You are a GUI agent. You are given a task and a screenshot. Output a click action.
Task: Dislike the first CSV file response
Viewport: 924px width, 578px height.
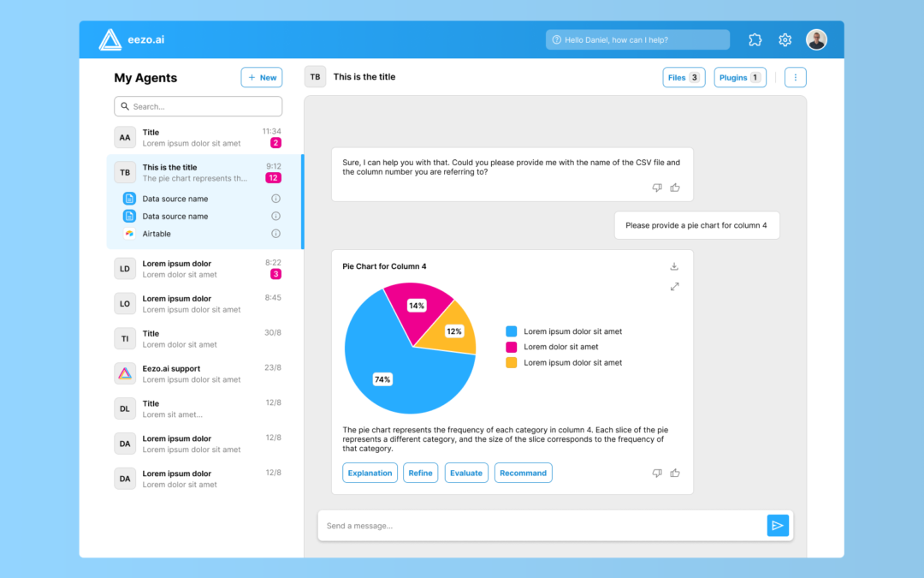coord(657,188)
